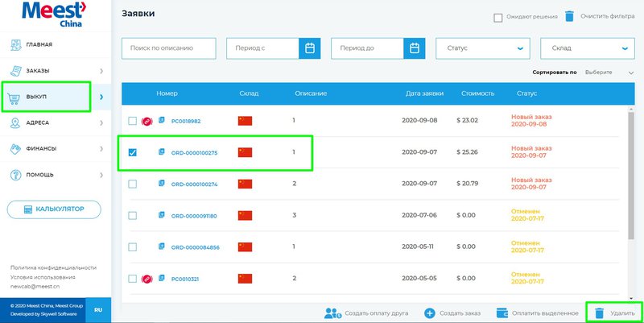The image size is (644, 323).
Task: Expand Помощь menu chevron
Action: 101,175
